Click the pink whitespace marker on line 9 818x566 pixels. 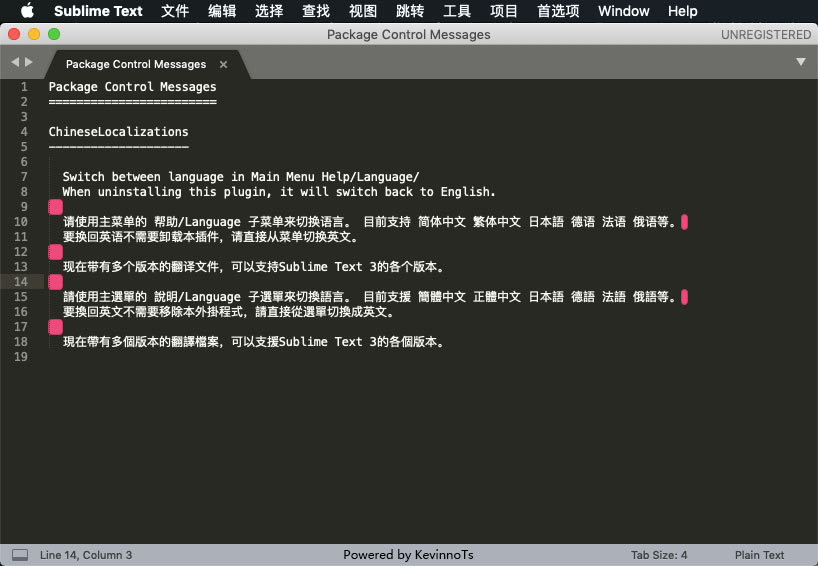tap(55, 207)
